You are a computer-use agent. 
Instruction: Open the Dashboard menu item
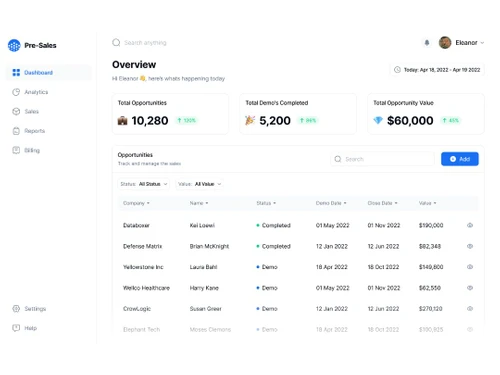pos(49,72)
